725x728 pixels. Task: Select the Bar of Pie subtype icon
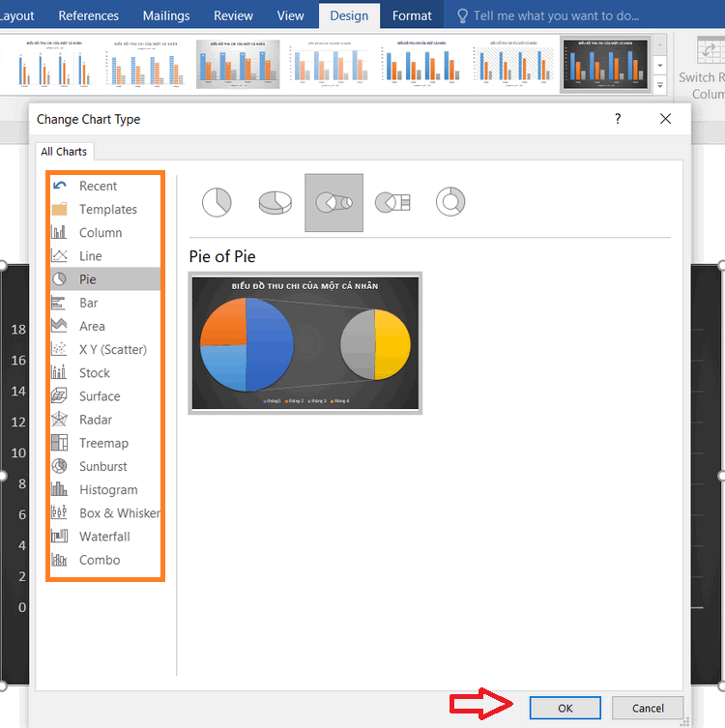click(x=392, y=202)
